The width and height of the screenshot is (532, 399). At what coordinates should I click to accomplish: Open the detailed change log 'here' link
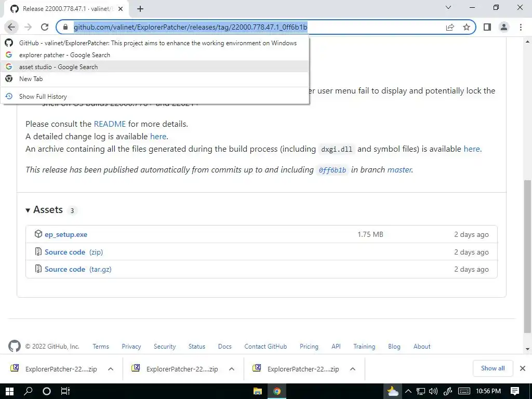[x=158, y=137]
